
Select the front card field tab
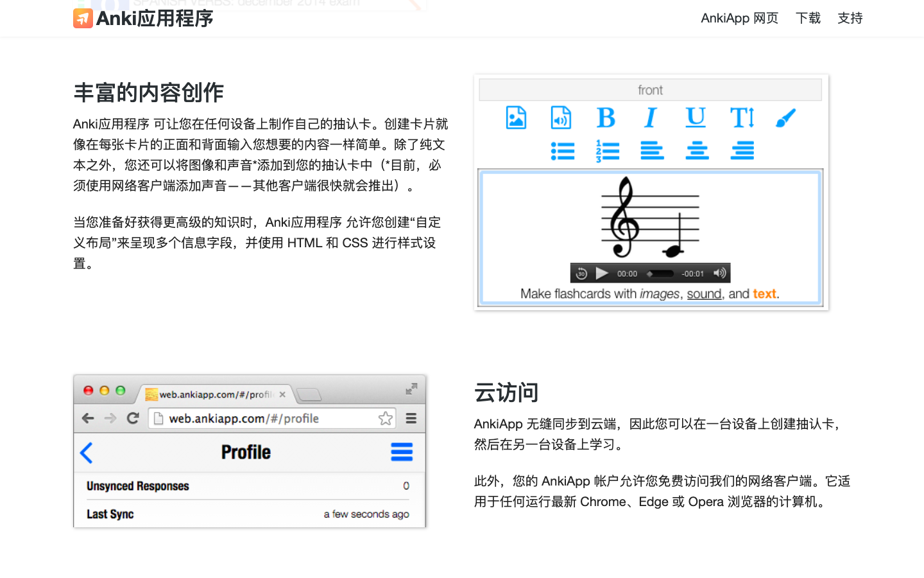click(650, 90)
